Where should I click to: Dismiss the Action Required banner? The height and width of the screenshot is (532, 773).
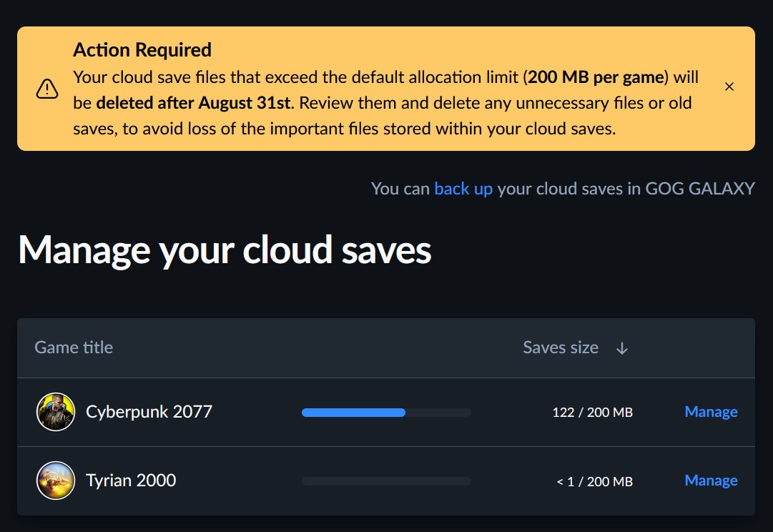pyautogui.click(x=729, y=87)
